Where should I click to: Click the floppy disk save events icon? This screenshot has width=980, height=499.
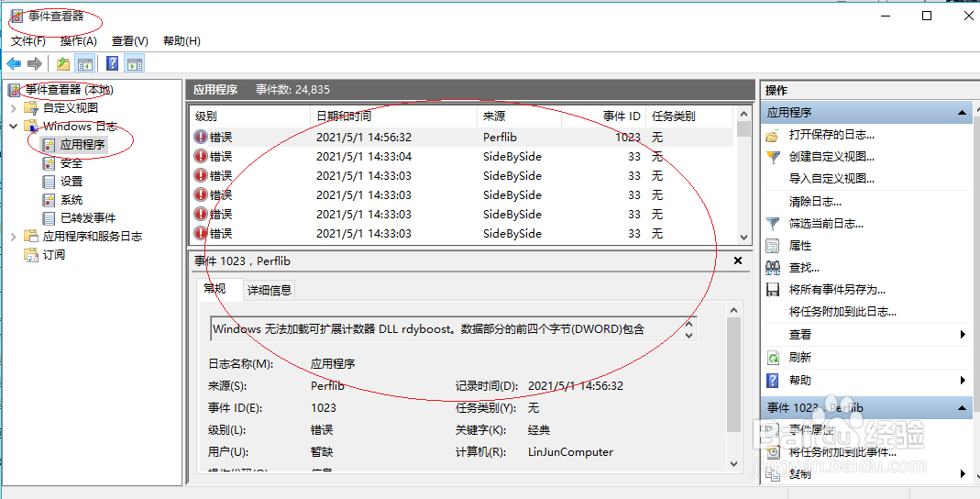pyautogui.click(x=773, y=290)
